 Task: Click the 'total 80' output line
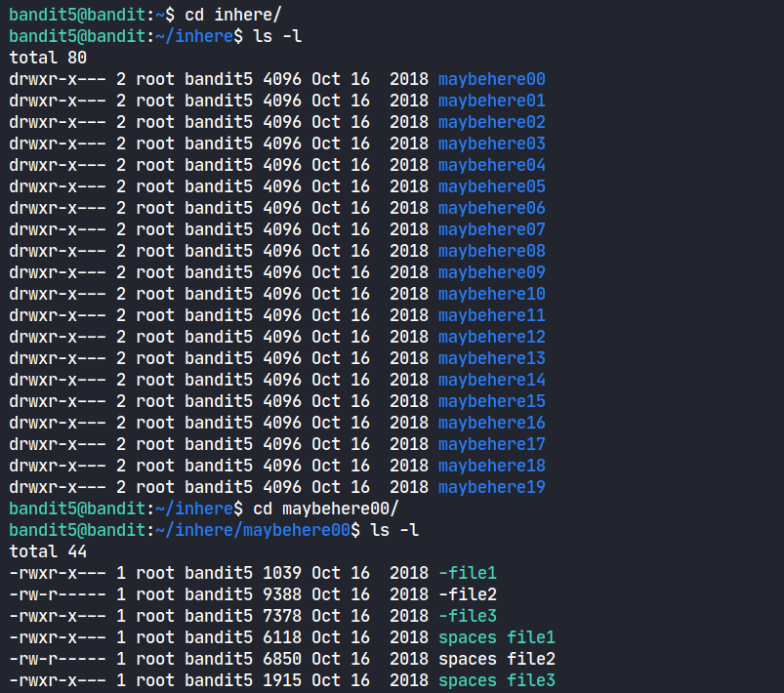pos(48,58)
